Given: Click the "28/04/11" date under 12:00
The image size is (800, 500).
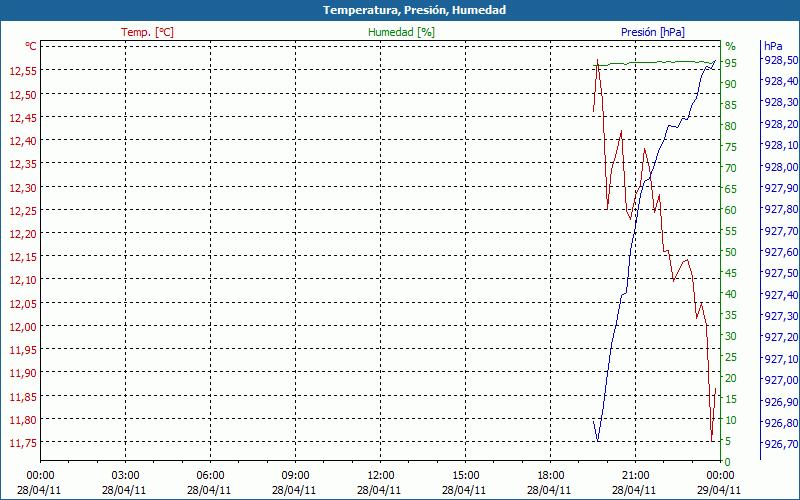Looking at the screenshot, I should (x=379, y=490).
